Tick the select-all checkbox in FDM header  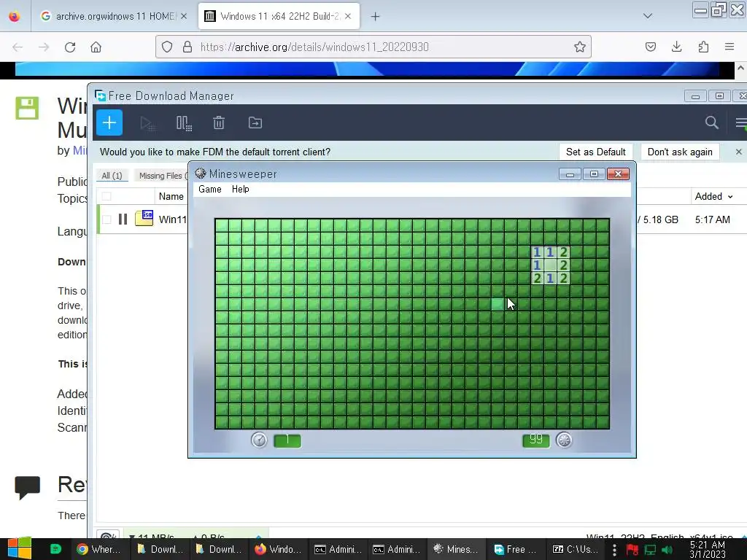[x=107, y=196]
